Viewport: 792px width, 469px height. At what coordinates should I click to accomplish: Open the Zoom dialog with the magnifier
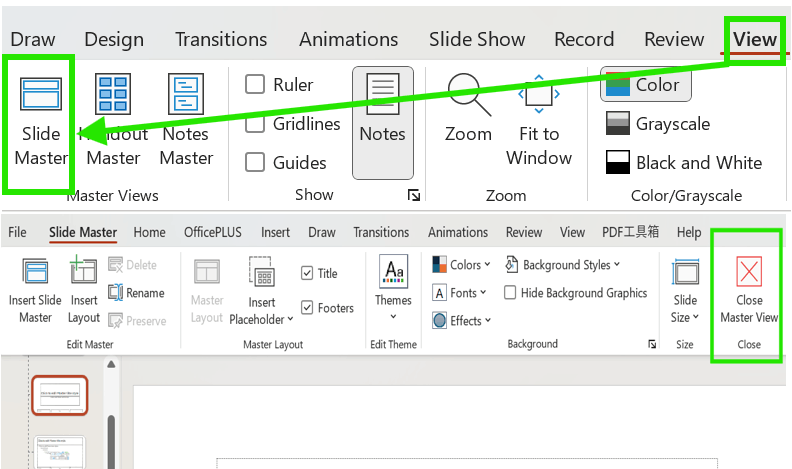click(x=468, y=109)
